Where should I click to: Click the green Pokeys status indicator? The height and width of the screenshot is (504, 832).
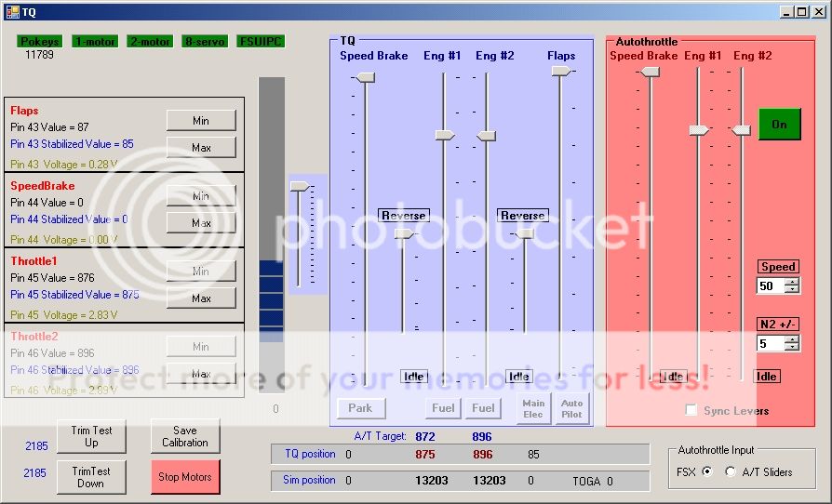pyautogui.click(x=40, y=42)
